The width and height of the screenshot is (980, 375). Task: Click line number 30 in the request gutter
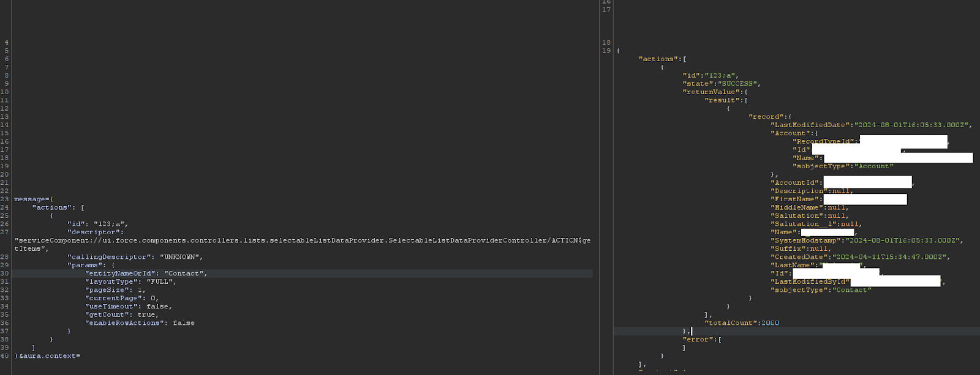coord(4,273)
